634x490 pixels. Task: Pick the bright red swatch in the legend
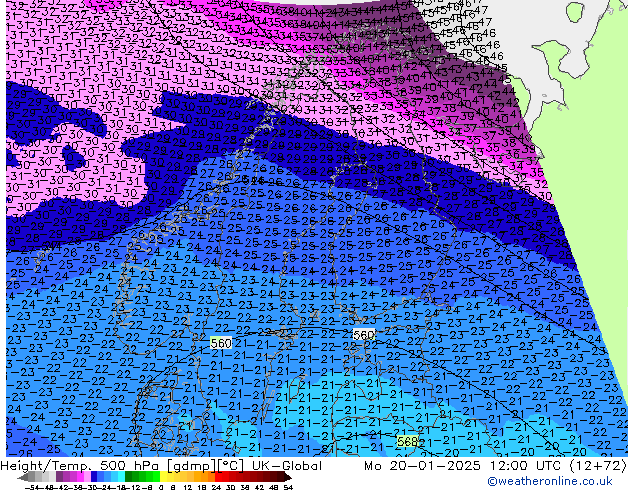[x=218, y=477]
